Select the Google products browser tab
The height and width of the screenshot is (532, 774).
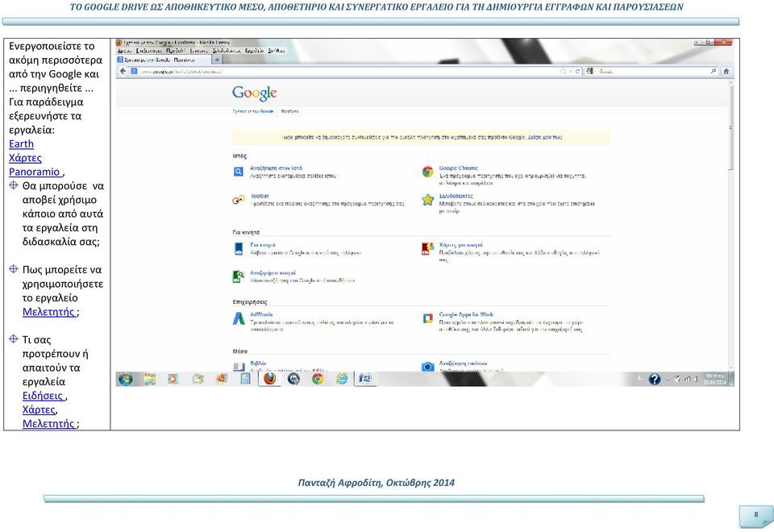click(164, 60)
